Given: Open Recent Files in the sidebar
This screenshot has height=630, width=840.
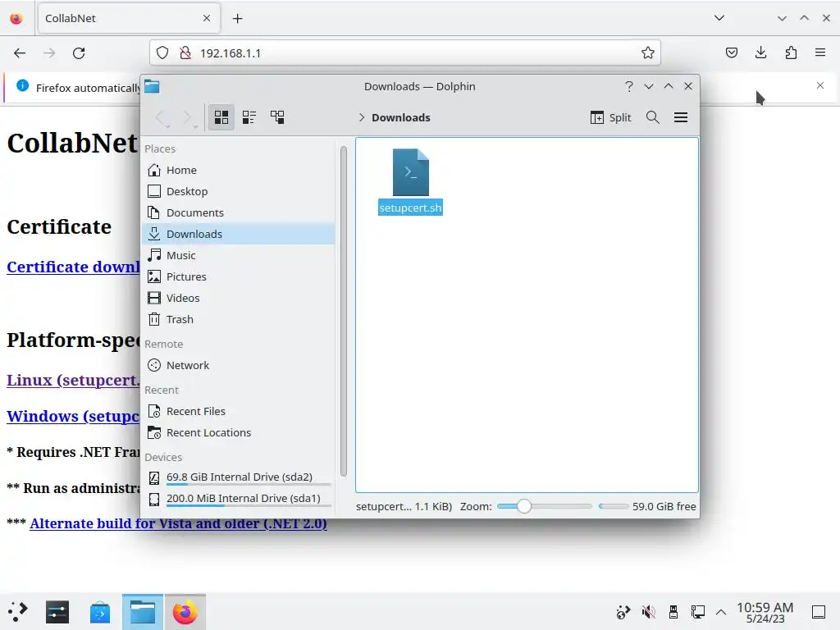Looking at the screenshot, I should tap(239, 412).
